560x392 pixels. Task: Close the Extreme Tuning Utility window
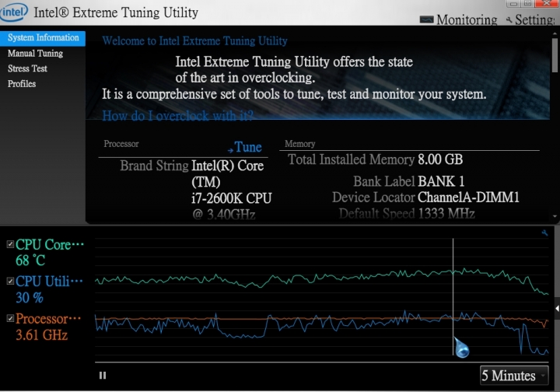coord(547,4)
